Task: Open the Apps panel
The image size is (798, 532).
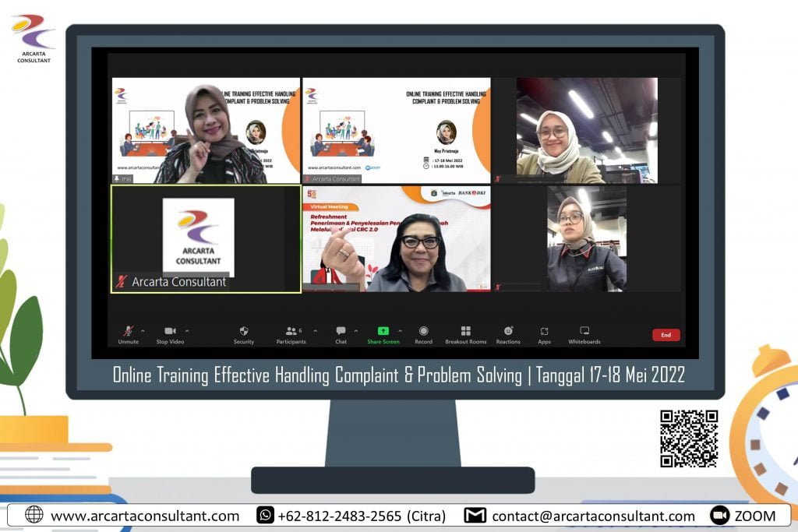Action: (544, 332)
